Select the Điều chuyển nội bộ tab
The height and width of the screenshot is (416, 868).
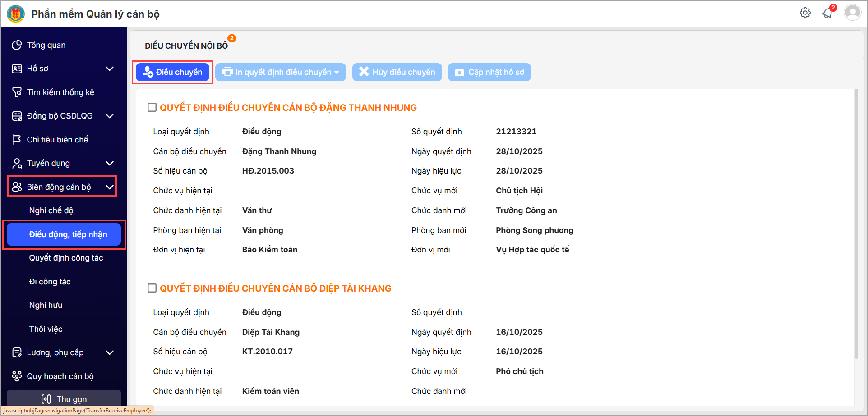pyautogui.click(x=186, y=46)
